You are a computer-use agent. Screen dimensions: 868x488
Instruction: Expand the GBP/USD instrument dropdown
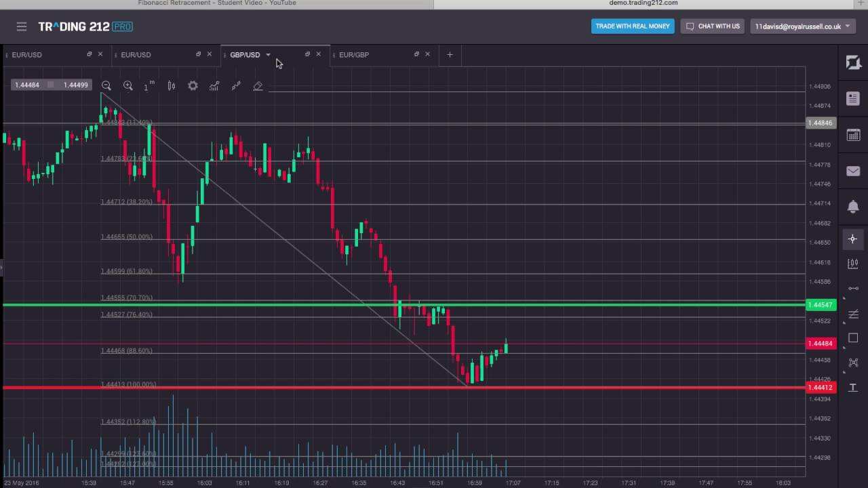coord(268,55)
